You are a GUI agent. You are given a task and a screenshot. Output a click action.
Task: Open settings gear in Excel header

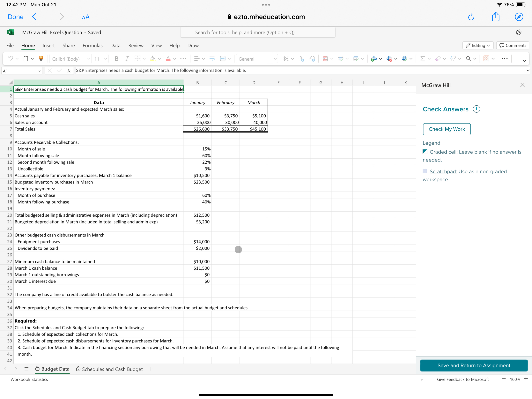point(519,32)
